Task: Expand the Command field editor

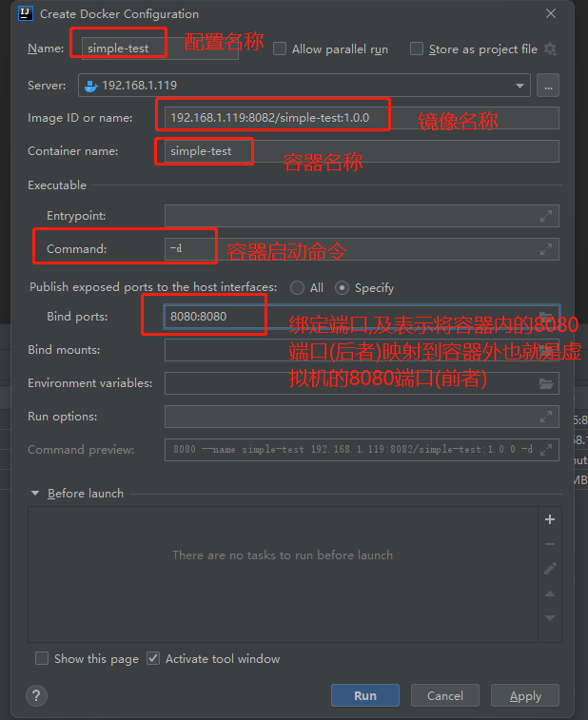Action: coord(546,249)
